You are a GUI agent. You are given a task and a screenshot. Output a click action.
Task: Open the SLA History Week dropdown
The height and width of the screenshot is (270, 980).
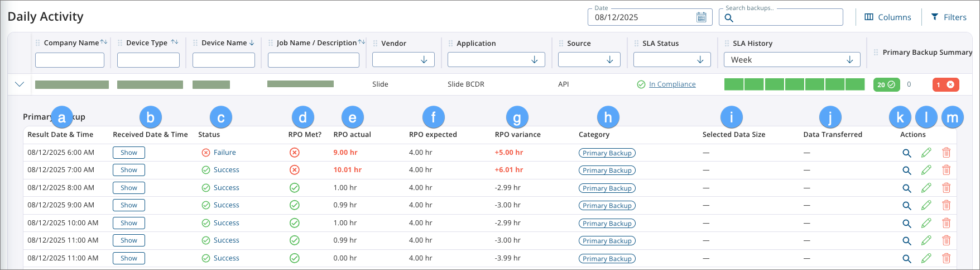[792, 60]
